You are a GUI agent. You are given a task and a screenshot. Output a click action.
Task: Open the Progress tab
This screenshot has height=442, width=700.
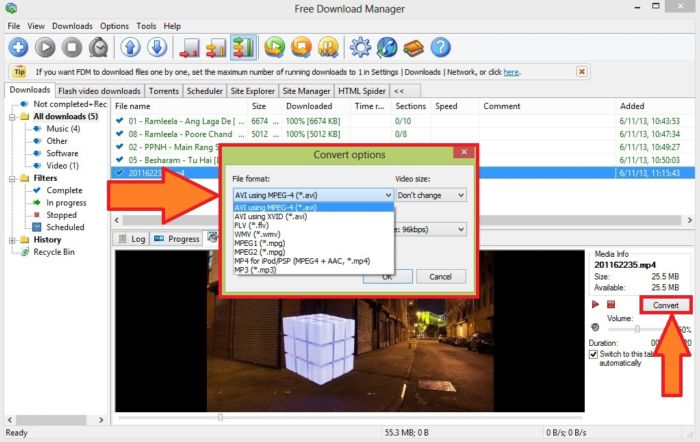tap(177, 239)
